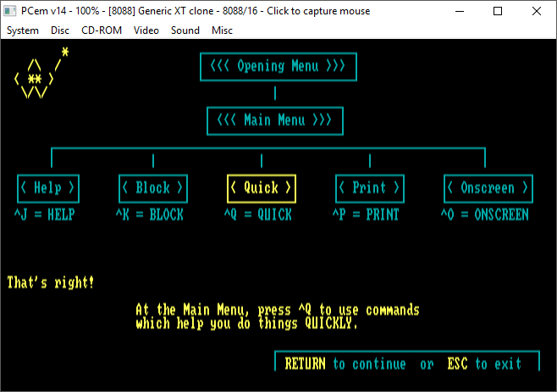This screenshot has width=557, height=392.
Task: Select the Onscreen box
Action: 488,188
